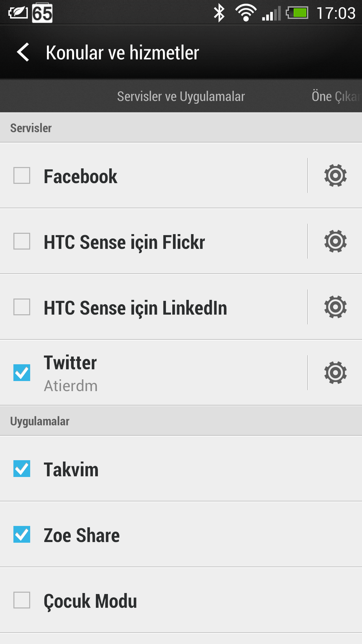Open Twitter account settings gear
362x644 pixels.
pyautogui.click(x=335, y=373)
